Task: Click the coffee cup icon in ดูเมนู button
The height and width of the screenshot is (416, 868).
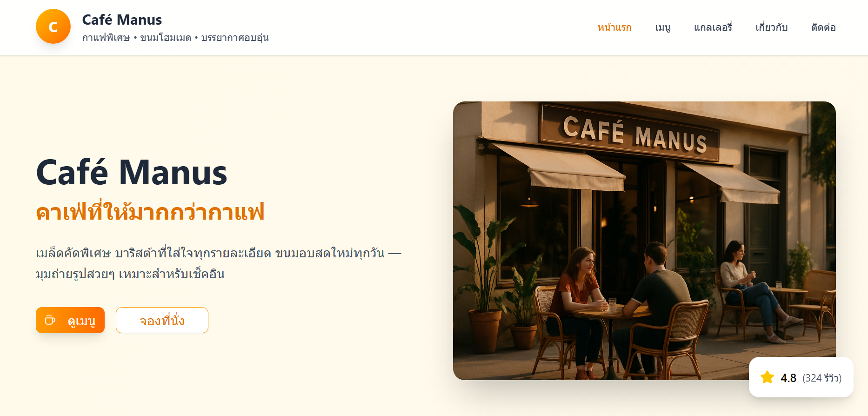Action: [50, 320]
